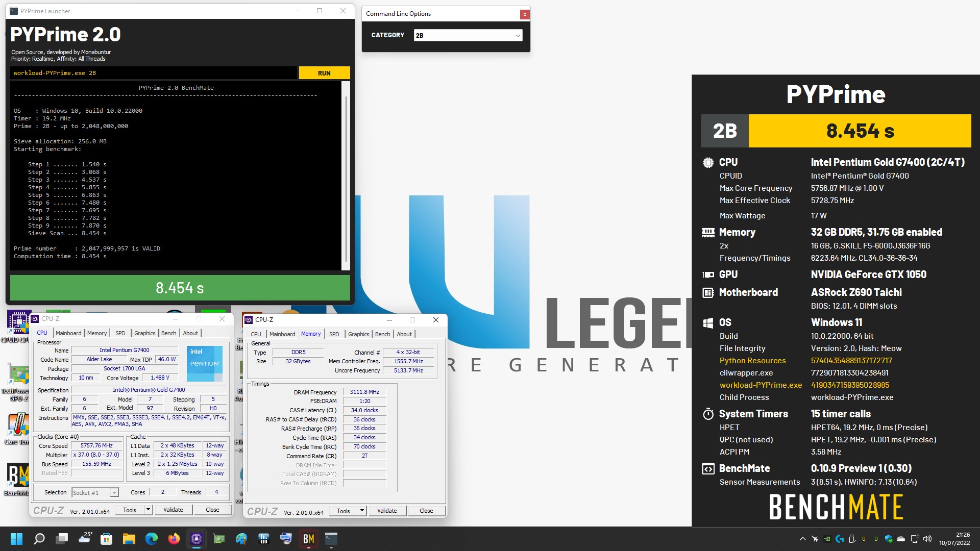Open clock and date showing 21:26

tap(954, 539)
